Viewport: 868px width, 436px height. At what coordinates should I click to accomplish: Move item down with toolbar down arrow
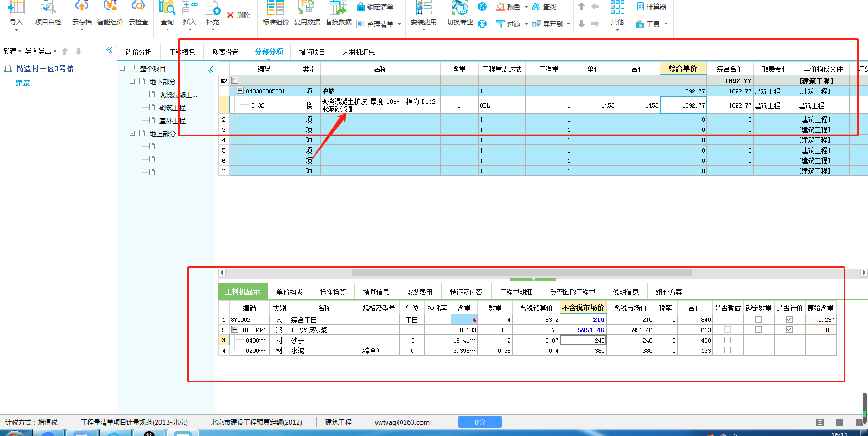click(x=582, y=24)
